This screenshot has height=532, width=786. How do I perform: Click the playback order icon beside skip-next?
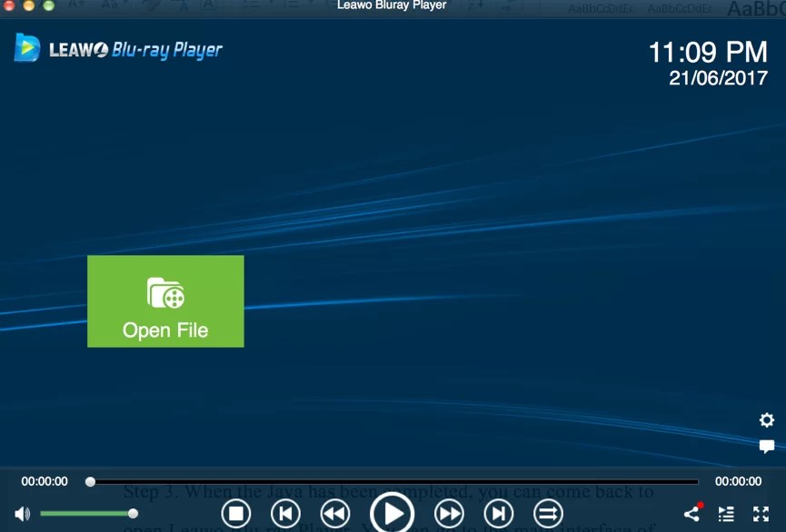click(x=548, y=513)
